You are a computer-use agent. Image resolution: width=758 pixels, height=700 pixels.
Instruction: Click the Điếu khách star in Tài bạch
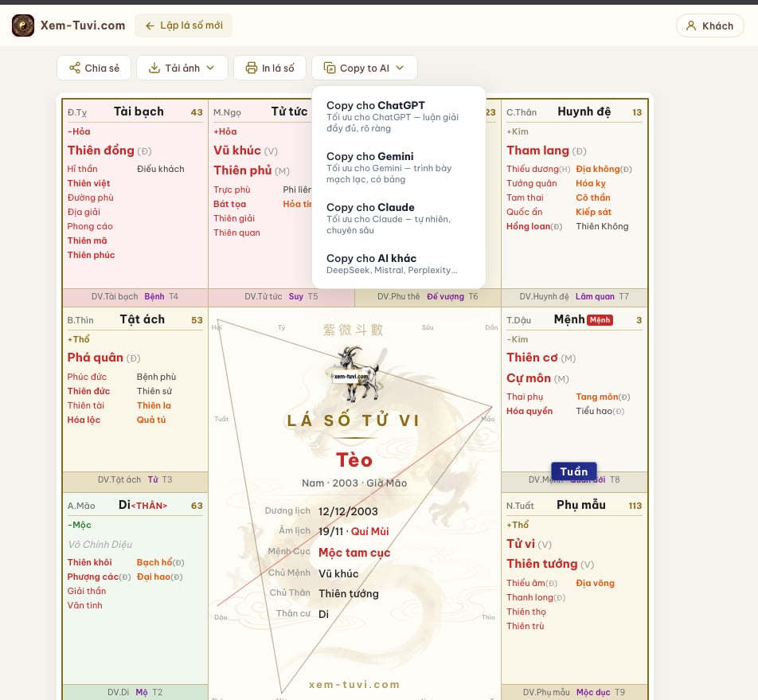pyautogui.click(x=161, y=169)
